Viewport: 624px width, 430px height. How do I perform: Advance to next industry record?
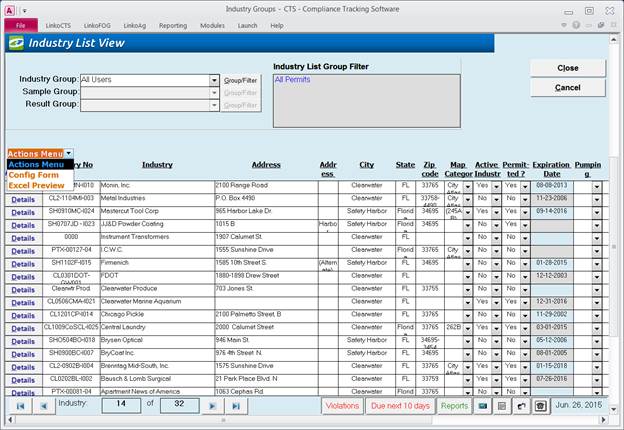(x=212, y=407)
